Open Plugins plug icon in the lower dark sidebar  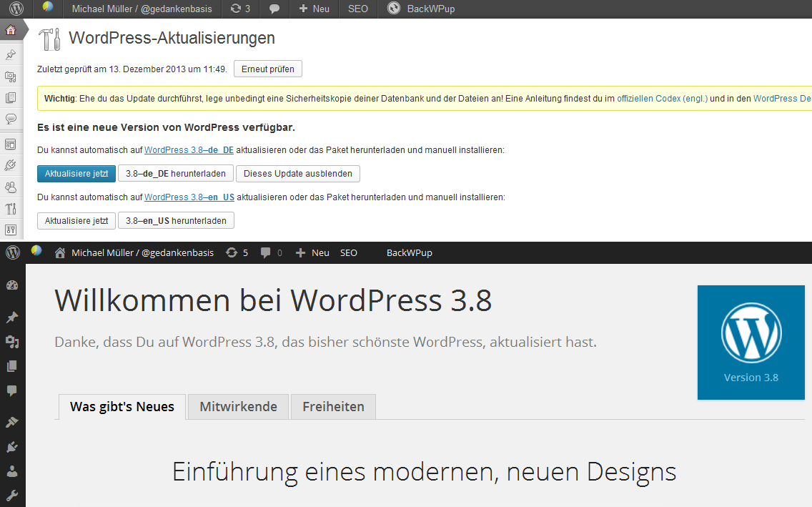tap(12, 446)
